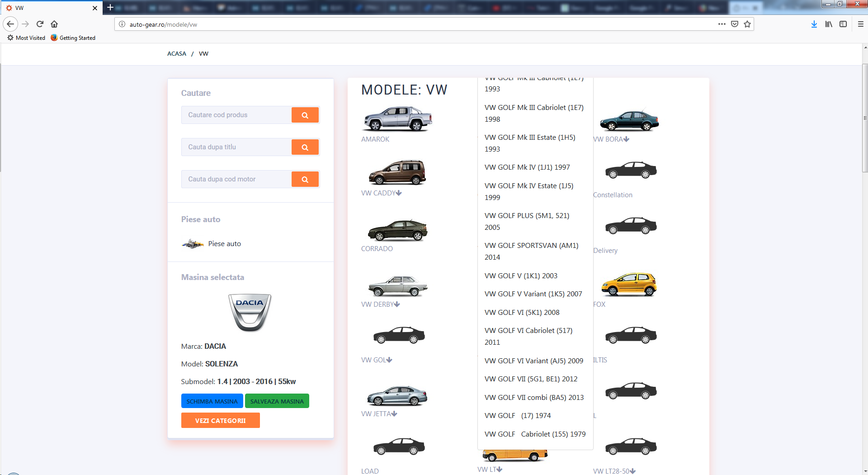Click the Amarok pickup truck image
868x475 pixels.
pyautogui.click(x=397, y=119)
